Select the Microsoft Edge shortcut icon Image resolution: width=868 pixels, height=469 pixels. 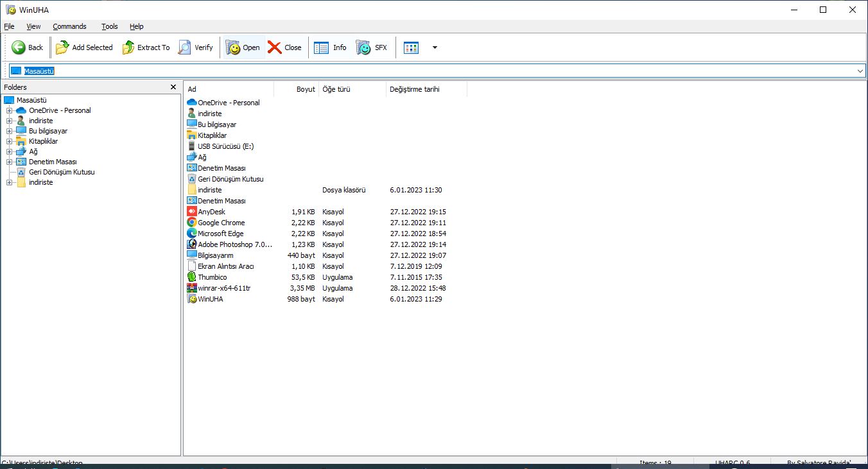click(x=192, y=234)
